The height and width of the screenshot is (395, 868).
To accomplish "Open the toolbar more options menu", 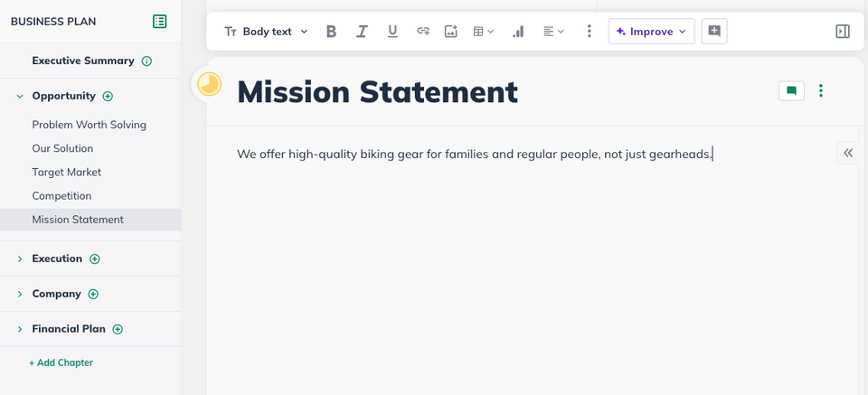I will (589, 32).
